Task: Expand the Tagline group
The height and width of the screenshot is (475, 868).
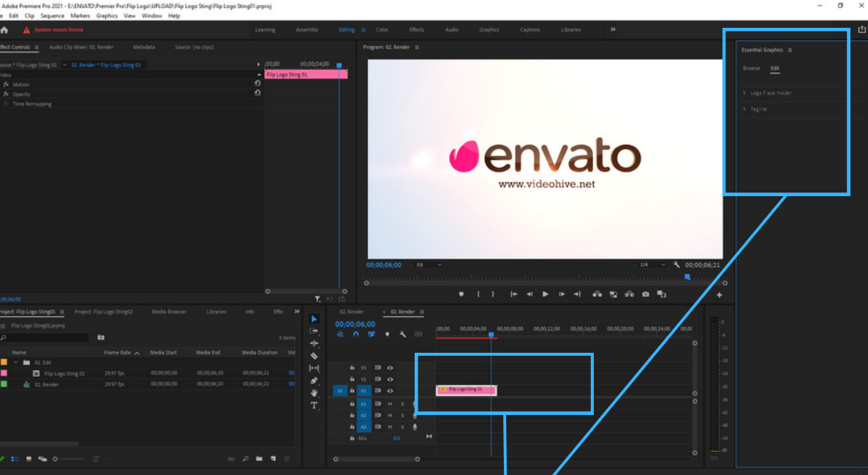Action: coord(744,109)
